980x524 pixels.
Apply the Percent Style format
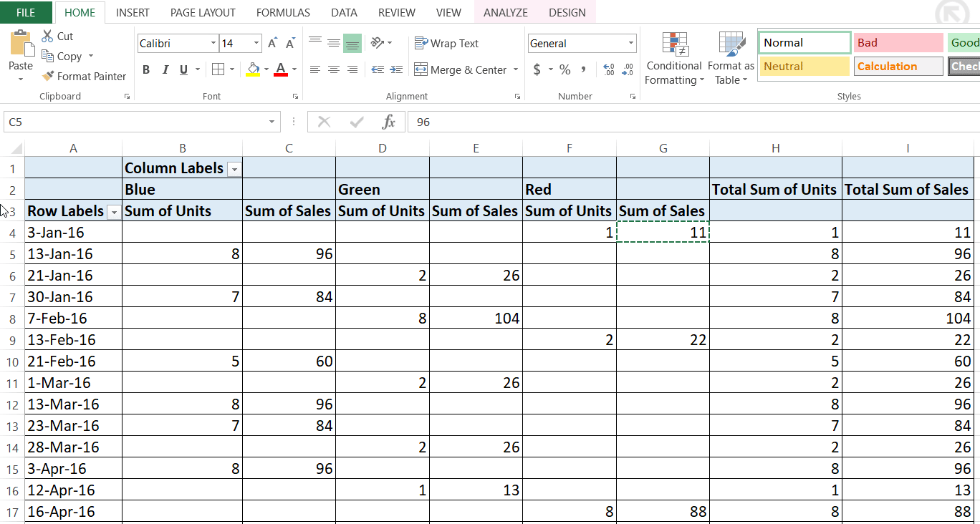(565, 69)
